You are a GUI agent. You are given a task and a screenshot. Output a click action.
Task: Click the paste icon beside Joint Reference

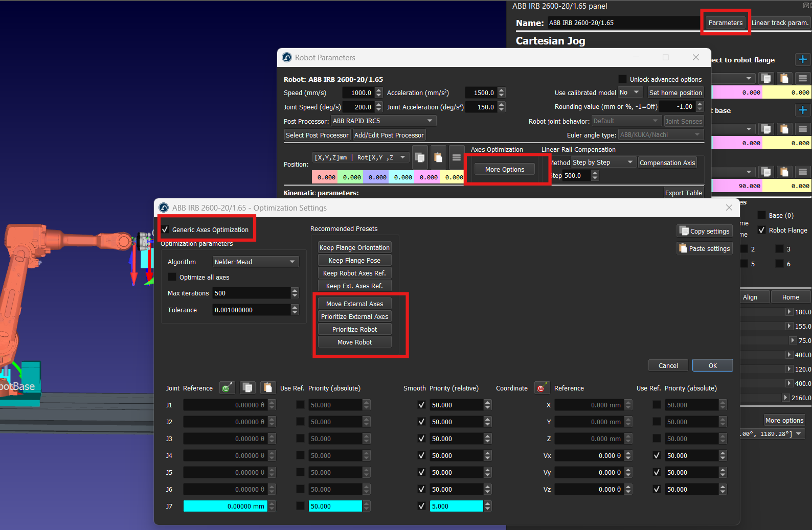[x=268, y=388]
